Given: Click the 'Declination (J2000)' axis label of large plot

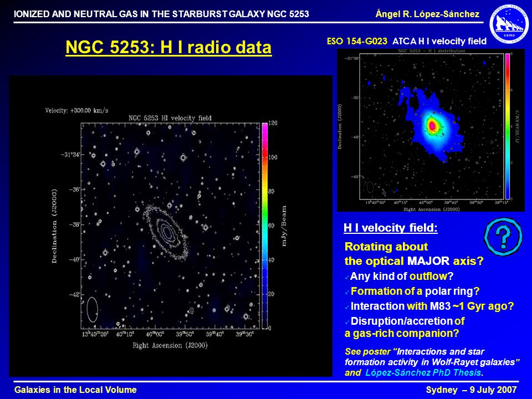Looking at the screenshot, I should coord(54,226).
